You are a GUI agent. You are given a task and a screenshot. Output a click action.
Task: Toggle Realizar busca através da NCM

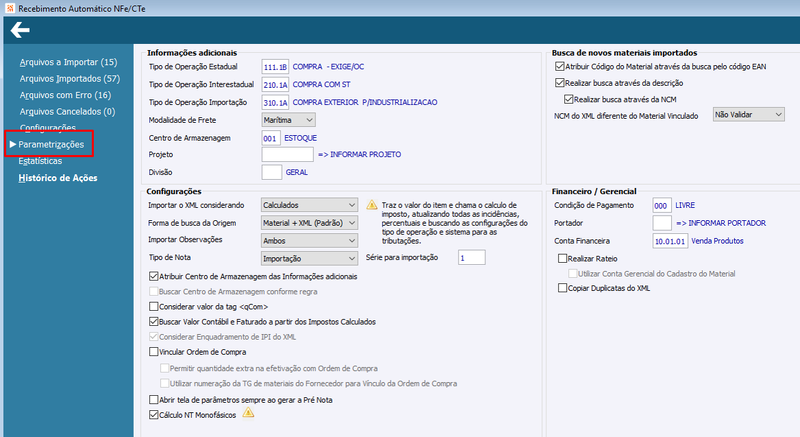tap(568, 99)
